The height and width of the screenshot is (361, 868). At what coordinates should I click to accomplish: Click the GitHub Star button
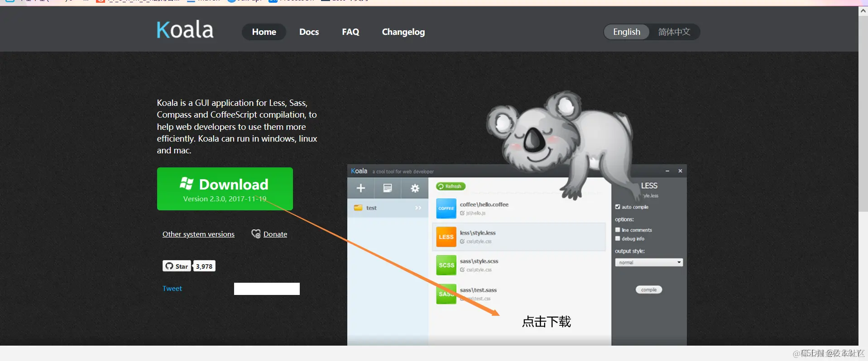pos(177,266)
